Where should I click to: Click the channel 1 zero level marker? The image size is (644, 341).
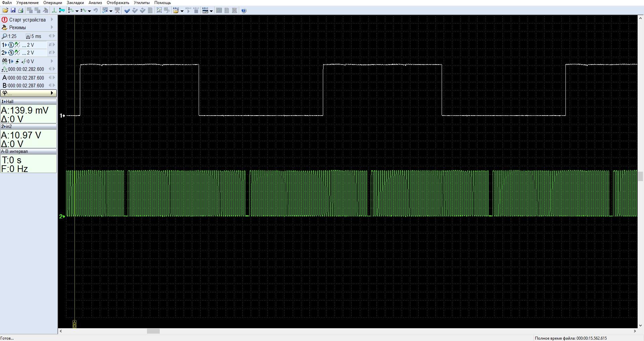[x=62, y=116]
